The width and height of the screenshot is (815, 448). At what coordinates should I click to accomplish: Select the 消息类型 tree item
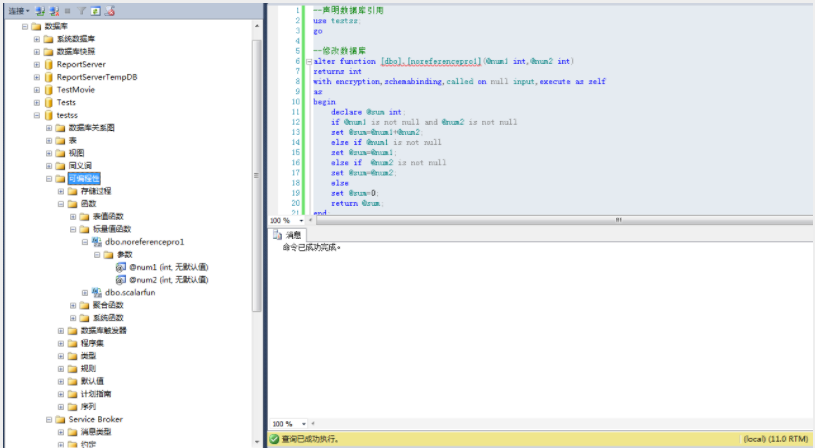[x=96, y=432]
